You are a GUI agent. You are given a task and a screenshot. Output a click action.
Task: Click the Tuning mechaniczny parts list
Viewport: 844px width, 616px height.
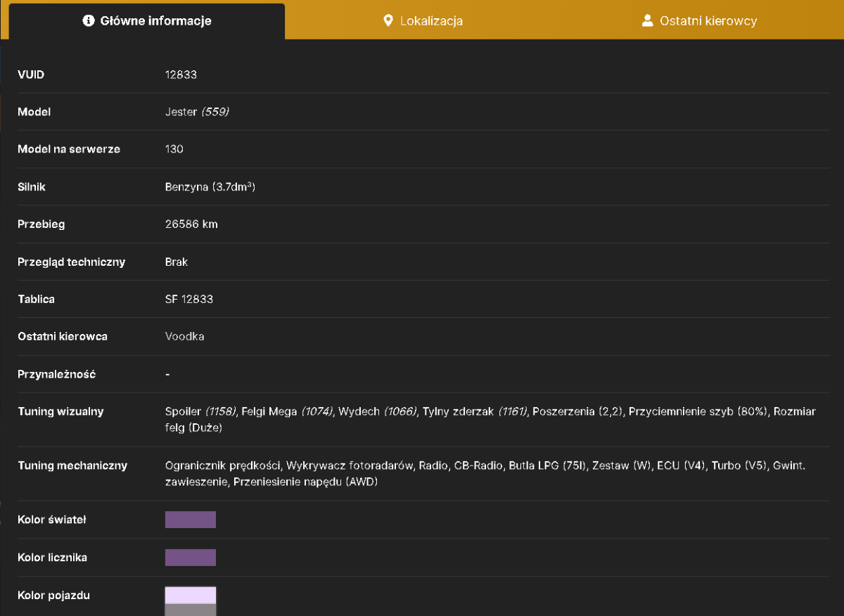tap(485, 474)
